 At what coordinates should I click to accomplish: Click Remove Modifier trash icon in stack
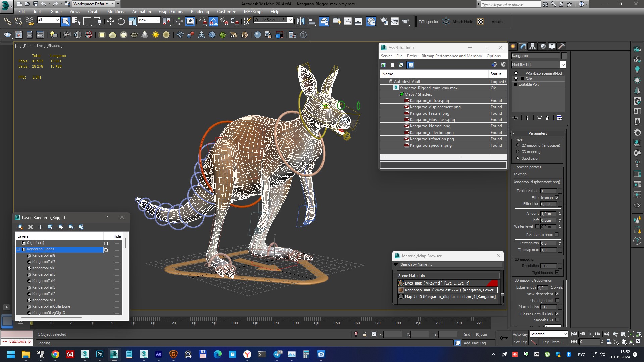547,118
